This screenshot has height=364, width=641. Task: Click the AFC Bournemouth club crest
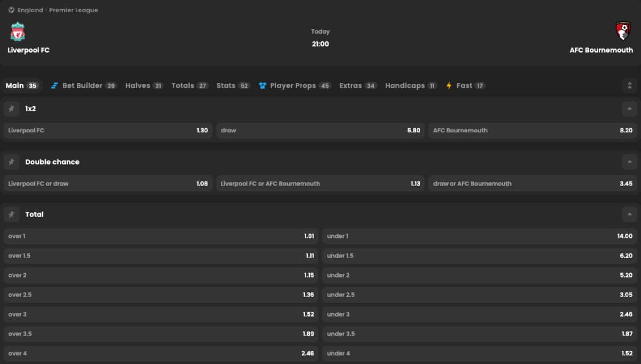pos(623,31)
